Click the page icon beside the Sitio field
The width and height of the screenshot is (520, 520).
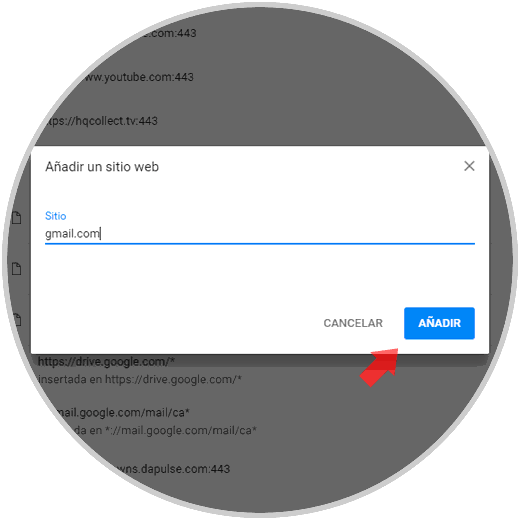pos(17,218)
